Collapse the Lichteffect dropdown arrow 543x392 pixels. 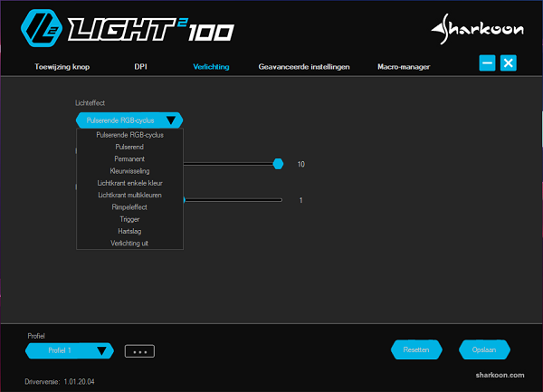pos(171,120)
